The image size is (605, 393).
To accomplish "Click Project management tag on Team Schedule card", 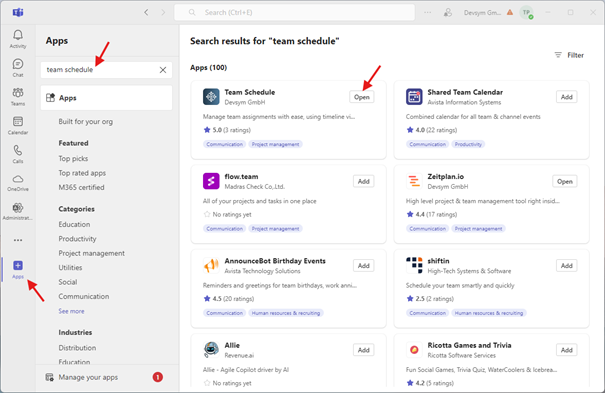I will point(275,144).
